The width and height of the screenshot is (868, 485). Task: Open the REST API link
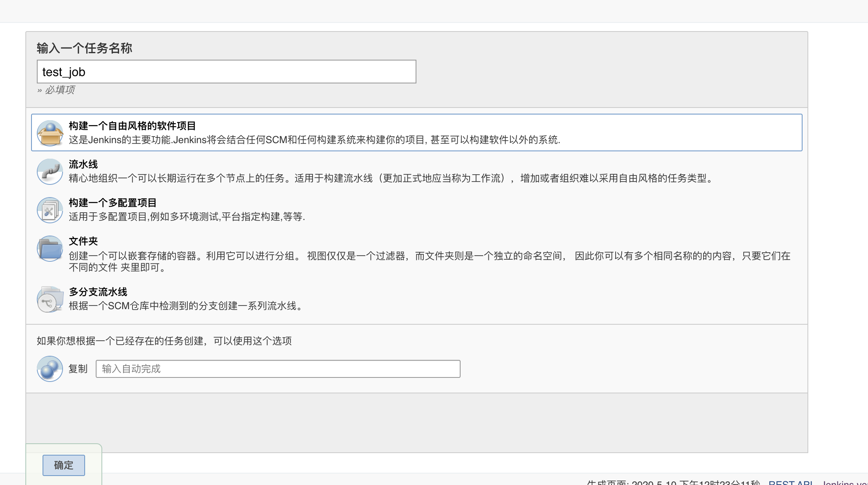click(x=790, y=483)
